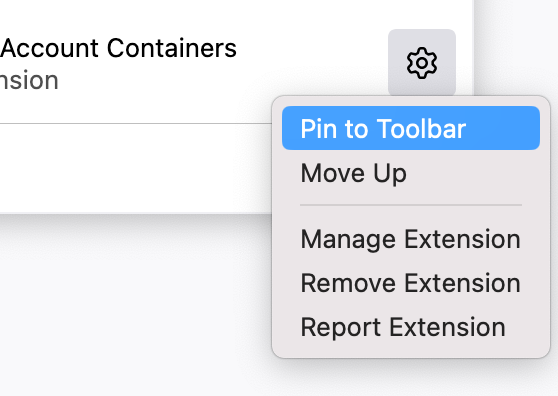
Task: Click the Account Containers extension name
Action: (x=119, y=48)
